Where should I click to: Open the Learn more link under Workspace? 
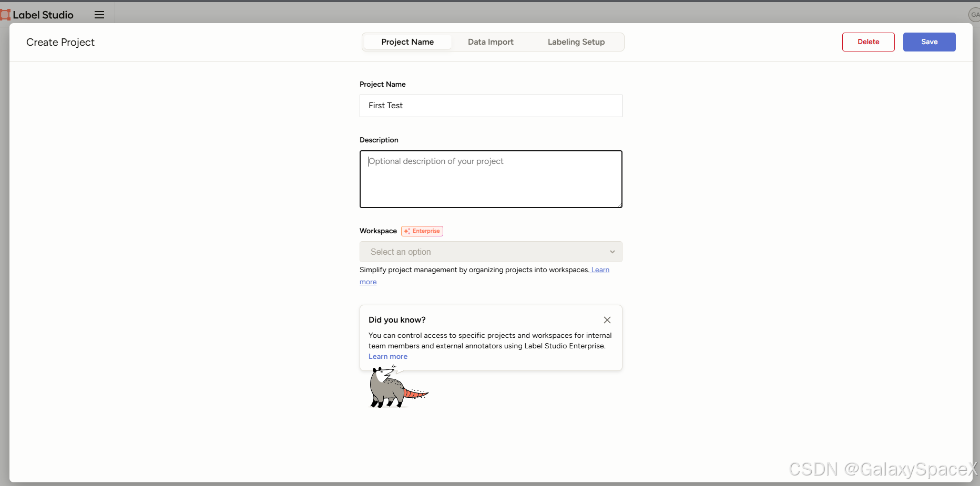(x=600, y=270)
